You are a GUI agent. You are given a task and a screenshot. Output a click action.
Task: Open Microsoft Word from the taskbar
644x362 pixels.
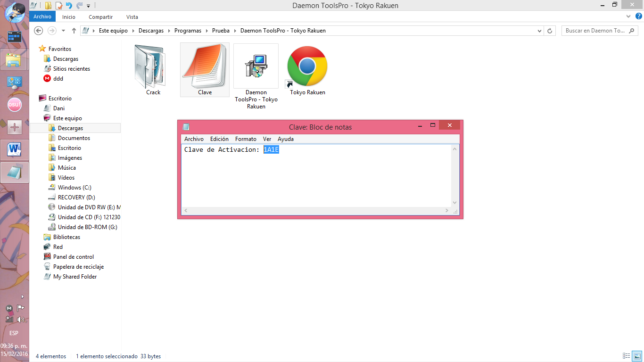click(14, 150)
